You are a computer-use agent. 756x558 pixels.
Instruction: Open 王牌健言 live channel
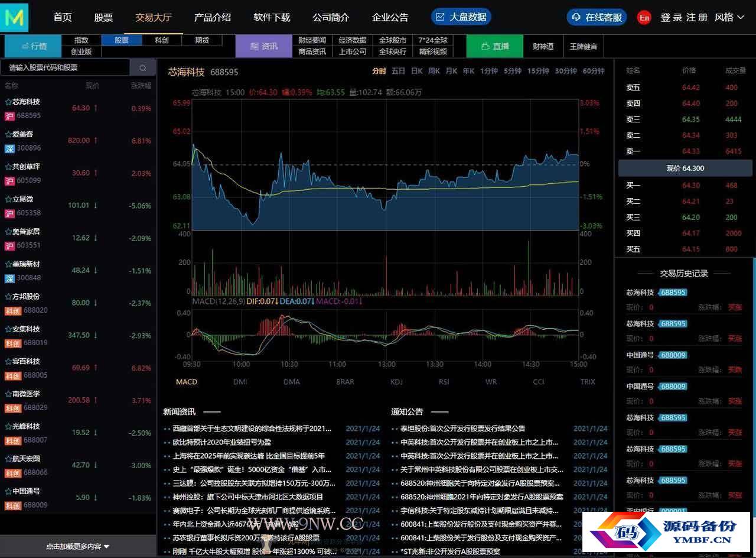[x=584, y=46]
